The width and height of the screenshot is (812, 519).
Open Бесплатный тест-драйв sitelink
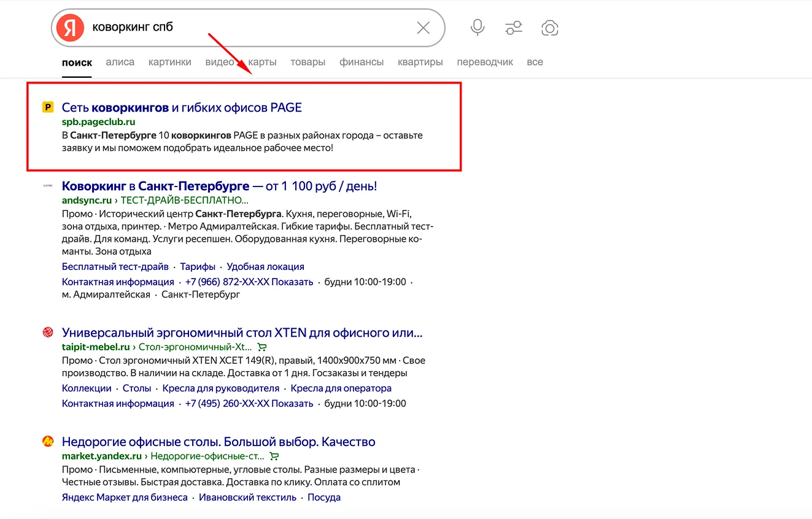(x=115, y=267)
